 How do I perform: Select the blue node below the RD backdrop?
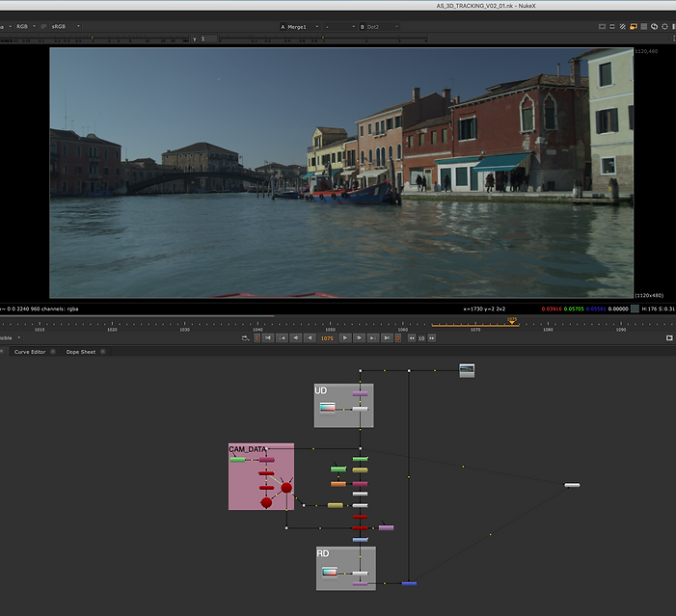[409, 583]
